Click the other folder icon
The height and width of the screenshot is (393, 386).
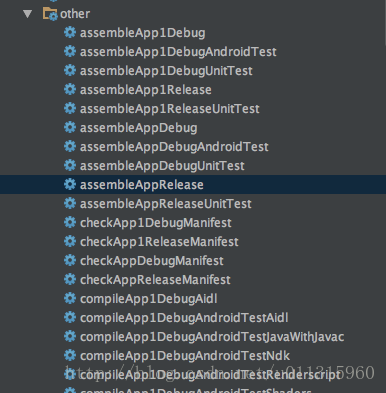coord(50,14)
